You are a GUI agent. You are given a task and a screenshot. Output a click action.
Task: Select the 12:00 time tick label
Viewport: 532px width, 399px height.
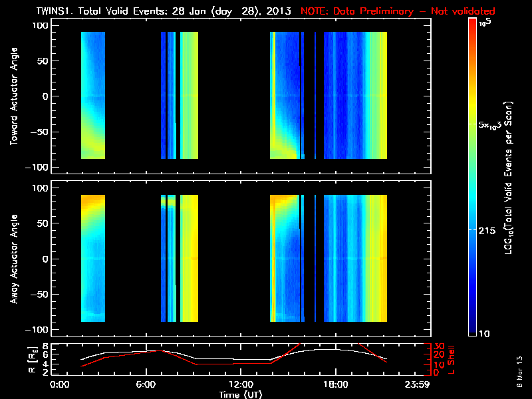click(240, 385)
